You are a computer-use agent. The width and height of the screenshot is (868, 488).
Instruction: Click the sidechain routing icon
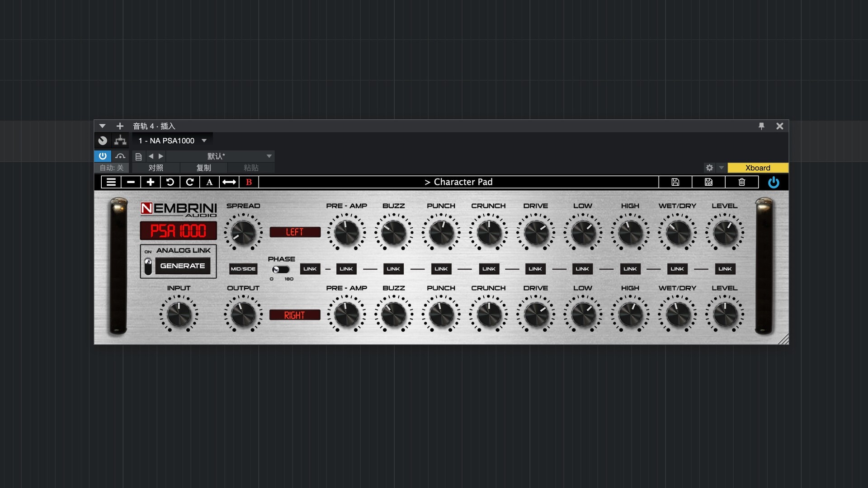(120, 141)
